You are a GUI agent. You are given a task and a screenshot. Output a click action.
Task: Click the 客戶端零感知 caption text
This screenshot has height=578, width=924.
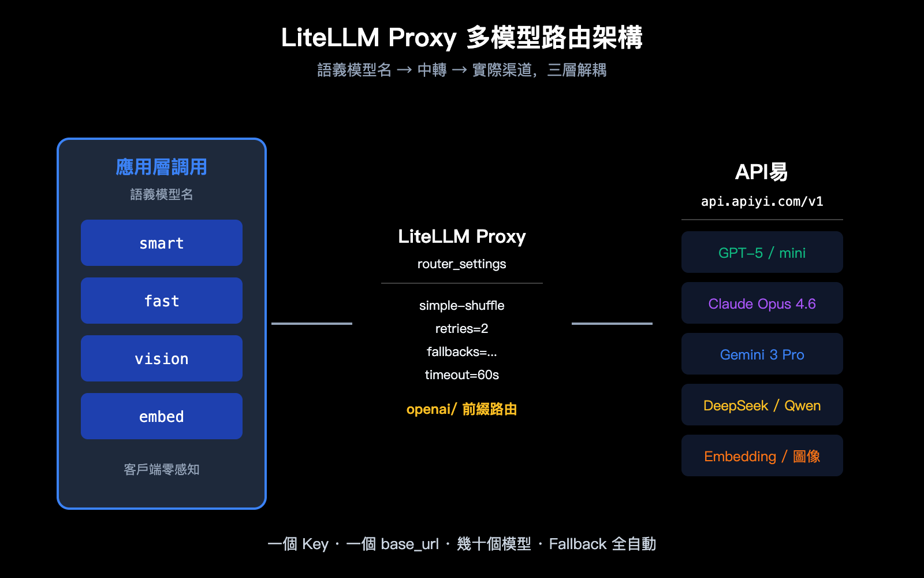click(x=161, y=470)
